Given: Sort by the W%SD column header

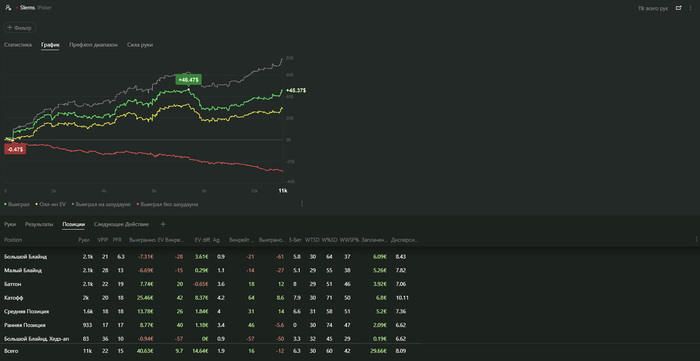Looking at the screenshot, I should click(x=328, y=240).
